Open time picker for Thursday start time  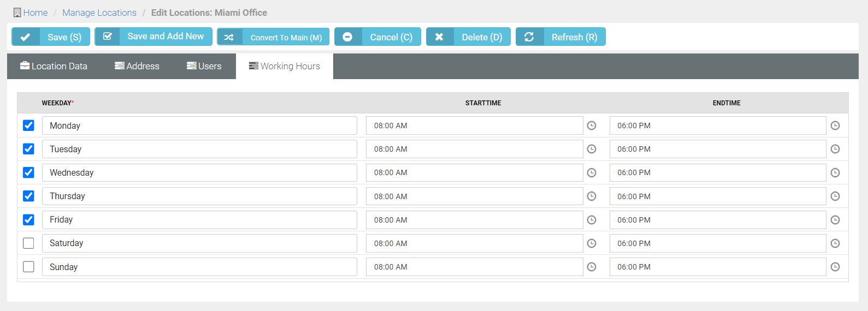tap(592, 196)
